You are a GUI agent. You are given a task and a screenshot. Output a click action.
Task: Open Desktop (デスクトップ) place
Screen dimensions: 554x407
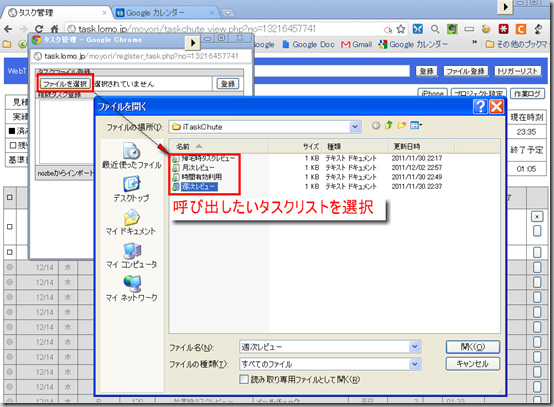131,189
